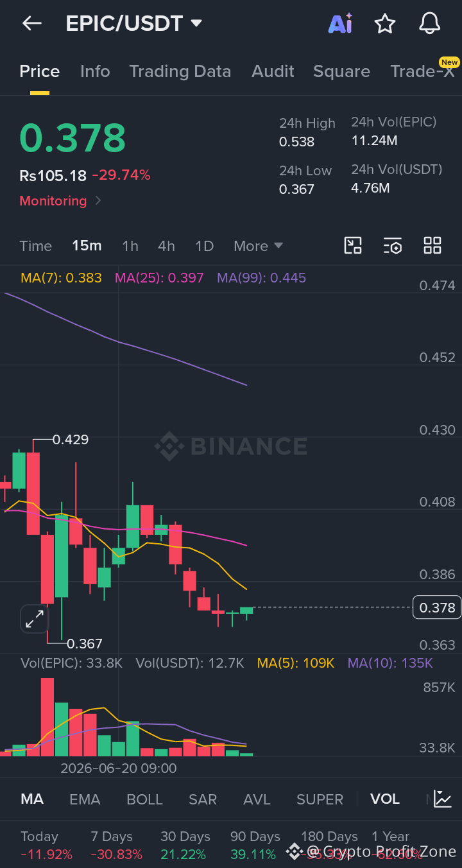Viewport: 462px width, 868px height.
Task: Open the Audit tab
Action: click(x=273, y=71)
